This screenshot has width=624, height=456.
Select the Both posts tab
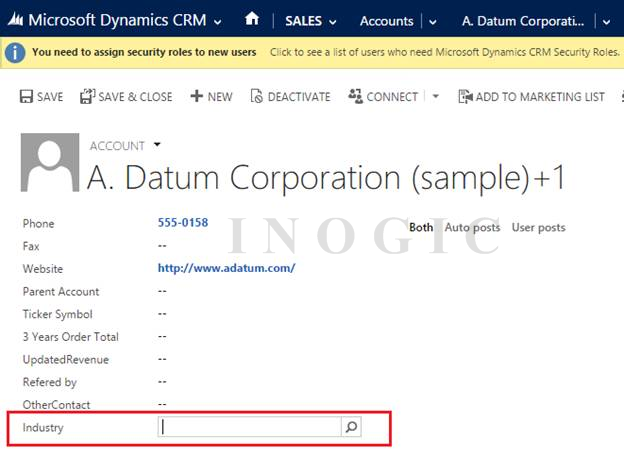(421, 227)
